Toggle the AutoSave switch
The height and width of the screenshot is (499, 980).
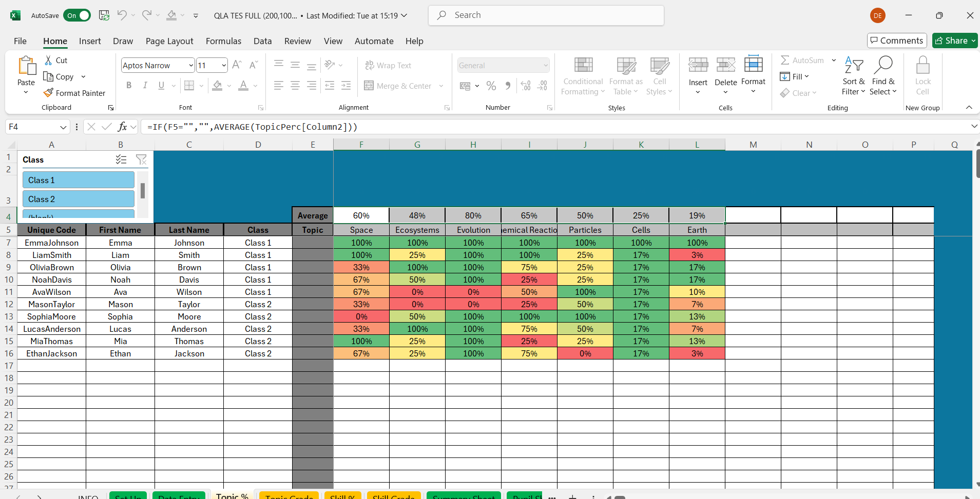(77, 15)
